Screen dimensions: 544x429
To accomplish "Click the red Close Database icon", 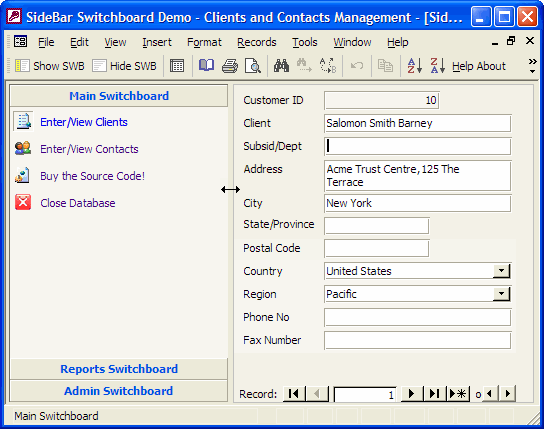I will [23, 203].
